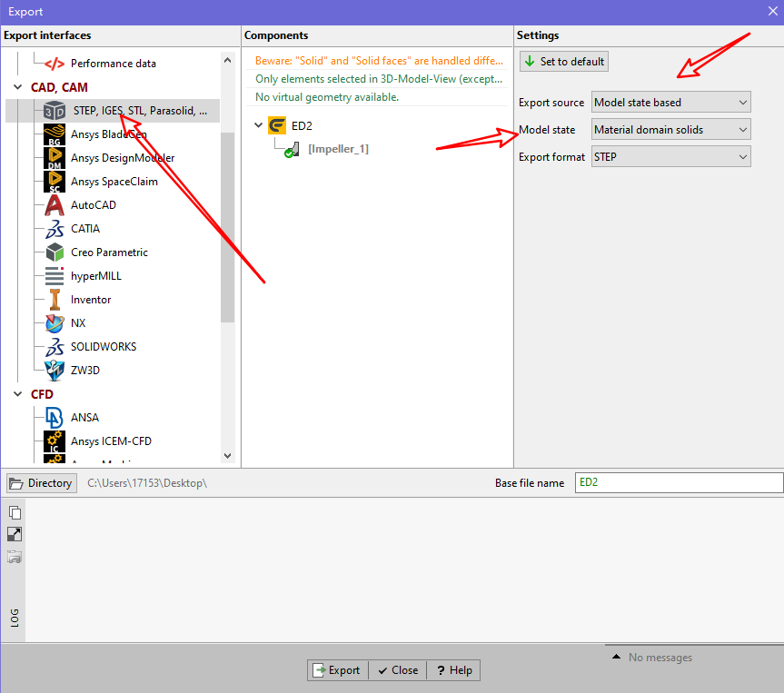Expand the No messages panel arrow
This screenshot has width=784, height=693.
click(x=617, y=657)
